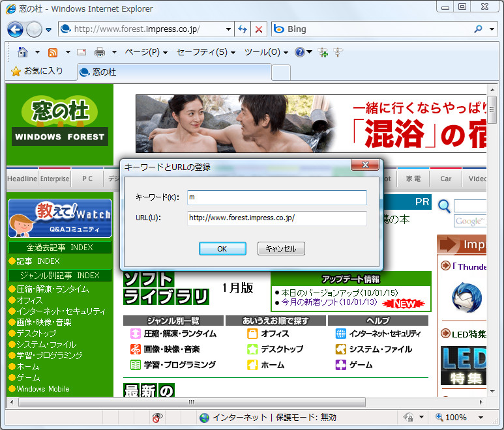Screen dimensions: 504x430
Task: Open the ツール(O) menu
Action: point(266,52)
